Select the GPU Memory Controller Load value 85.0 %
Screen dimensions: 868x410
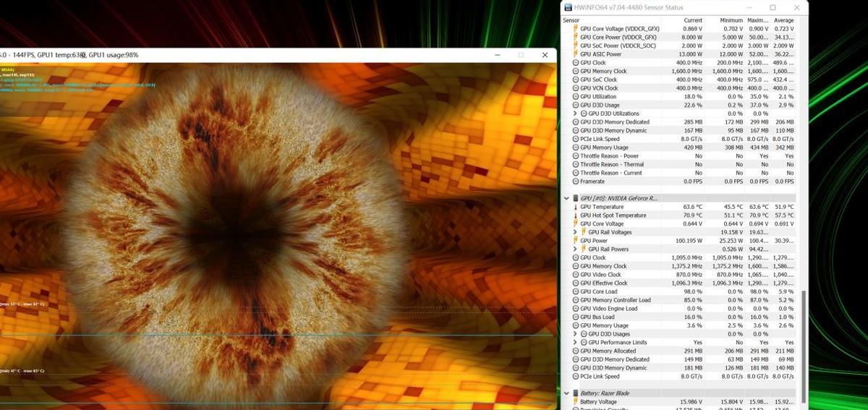pyautogui.click(x=693, y=300)
